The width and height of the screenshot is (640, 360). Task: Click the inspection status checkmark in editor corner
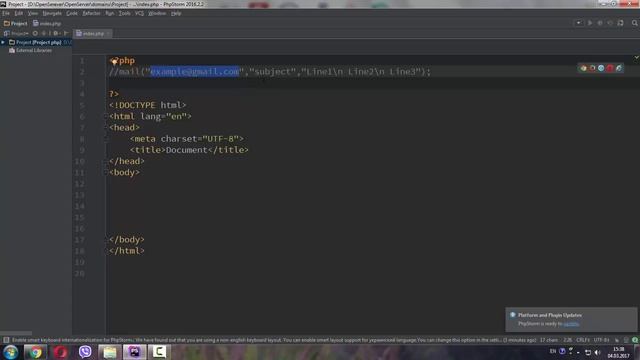(636, 58)
